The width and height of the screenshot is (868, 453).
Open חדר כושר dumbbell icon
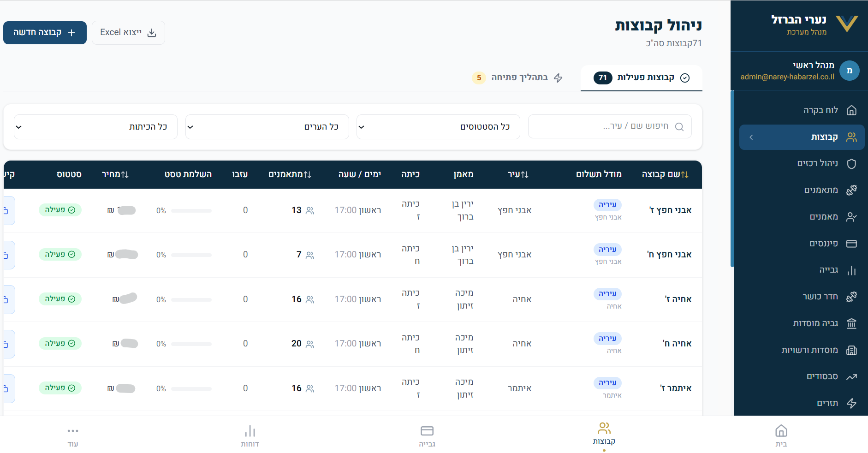tap(851, 297)
